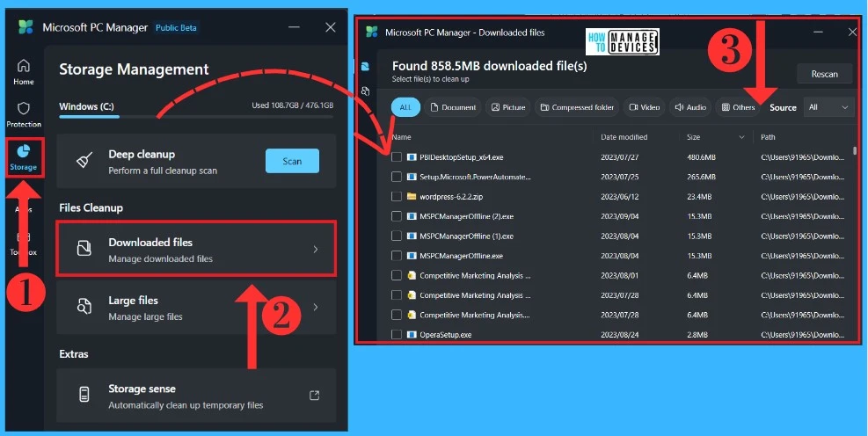Select the Windows (C:) drive tab
The image size is (868, 436).
[x=87, y=106]
